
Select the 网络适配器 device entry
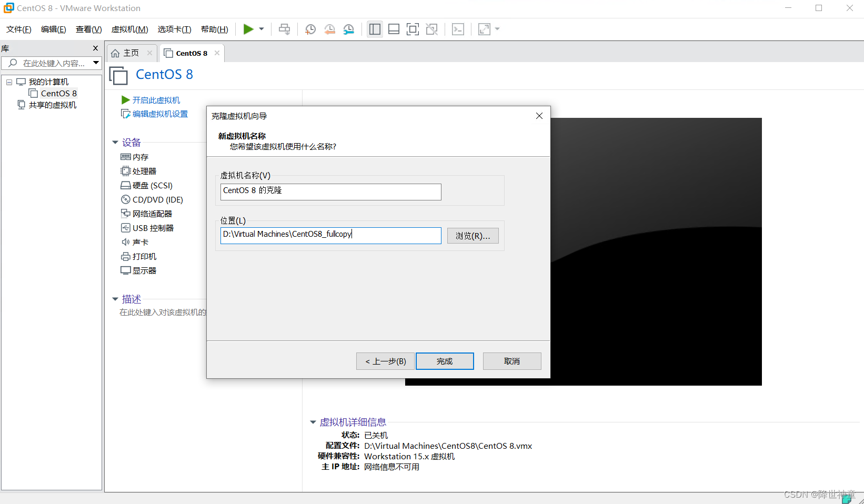[147, 214]
